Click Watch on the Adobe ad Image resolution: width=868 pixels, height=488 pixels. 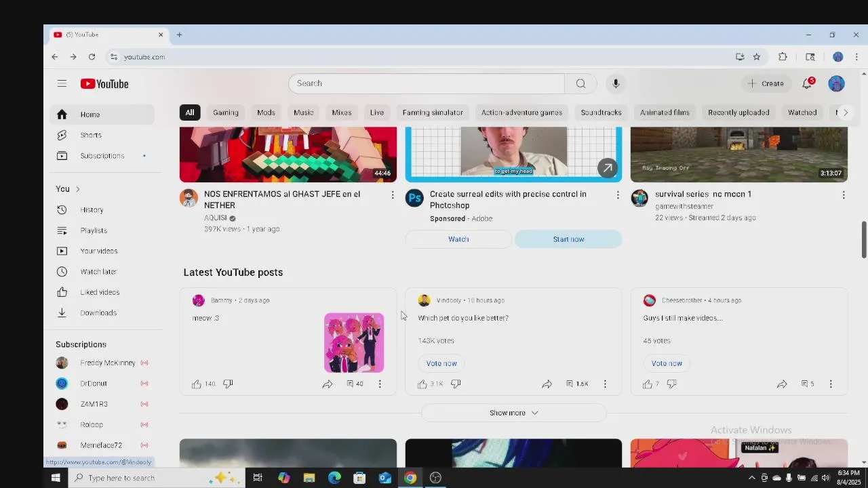458,239
